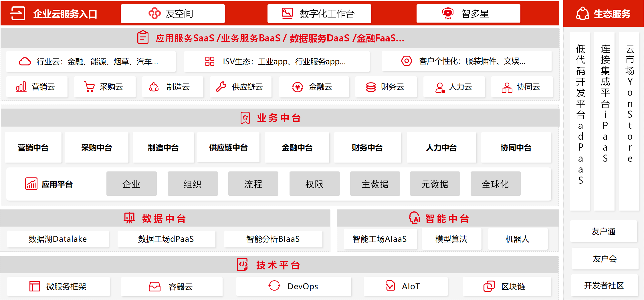Click the 友空间 app icon
The width and height of the screenshot is (644, 300).
[x=154, y=13]
